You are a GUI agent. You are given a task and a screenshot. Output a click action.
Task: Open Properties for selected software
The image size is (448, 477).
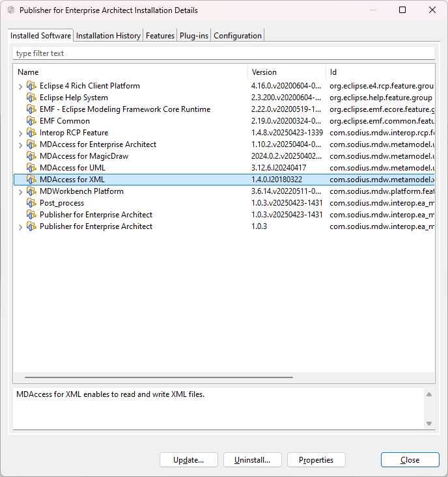(316, 460)
